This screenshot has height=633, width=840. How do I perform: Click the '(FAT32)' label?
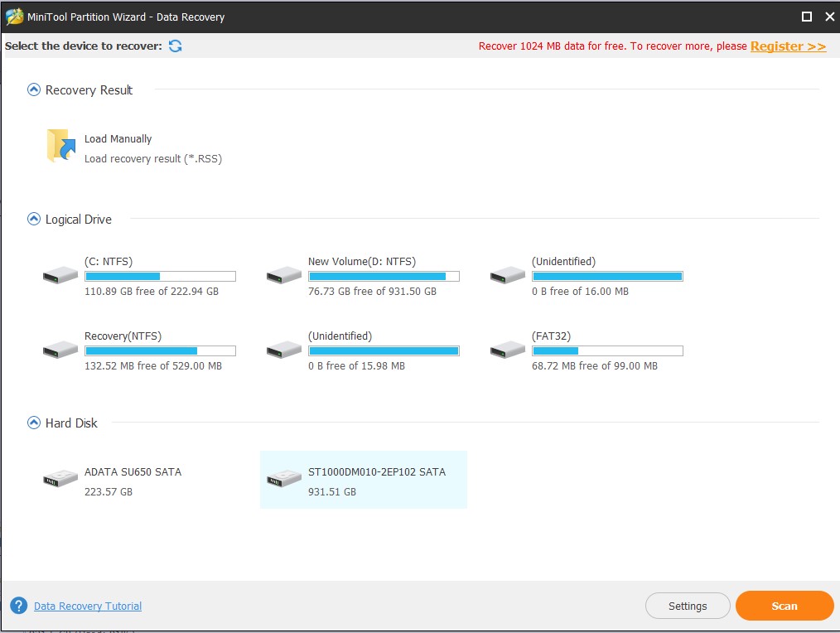tap(551, 336)
